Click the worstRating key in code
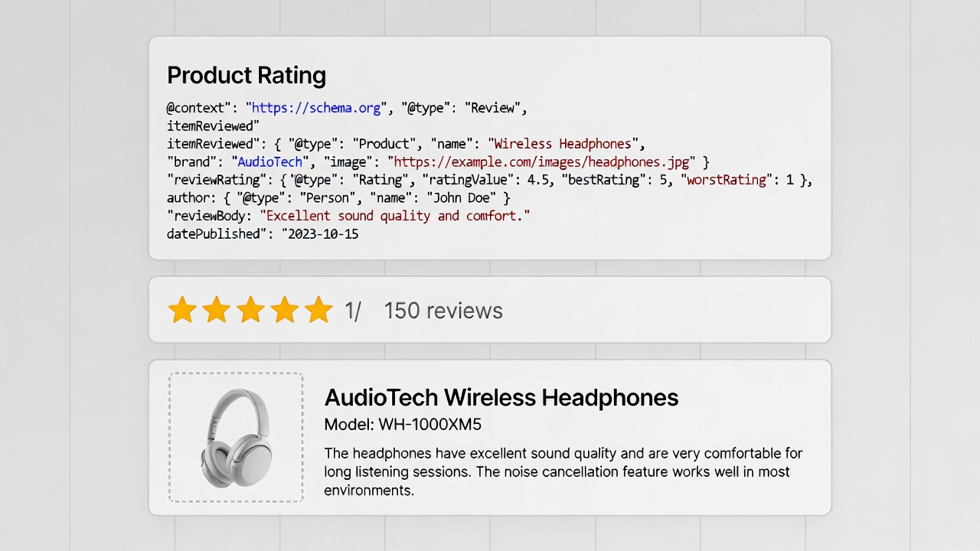980x551 pixels. [x=727, y=180]
